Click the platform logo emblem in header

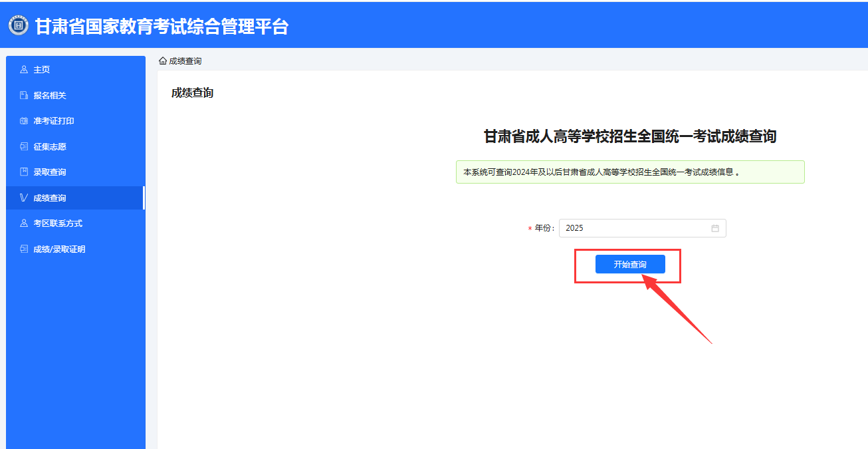[x=18, y=26]
